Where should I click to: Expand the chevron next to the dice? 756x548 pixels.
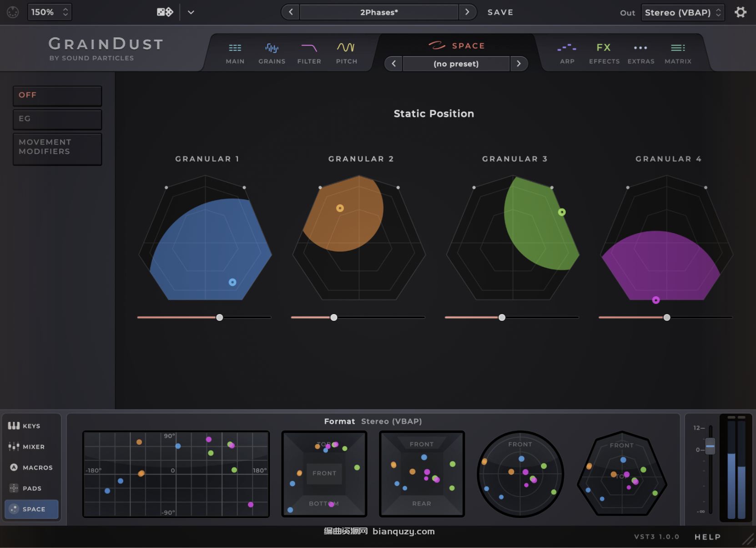[x=191, y=12]
